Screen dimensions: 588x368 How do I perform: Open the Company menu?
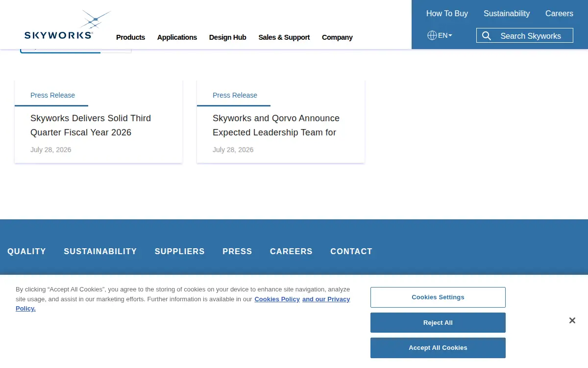click(337, 37)
